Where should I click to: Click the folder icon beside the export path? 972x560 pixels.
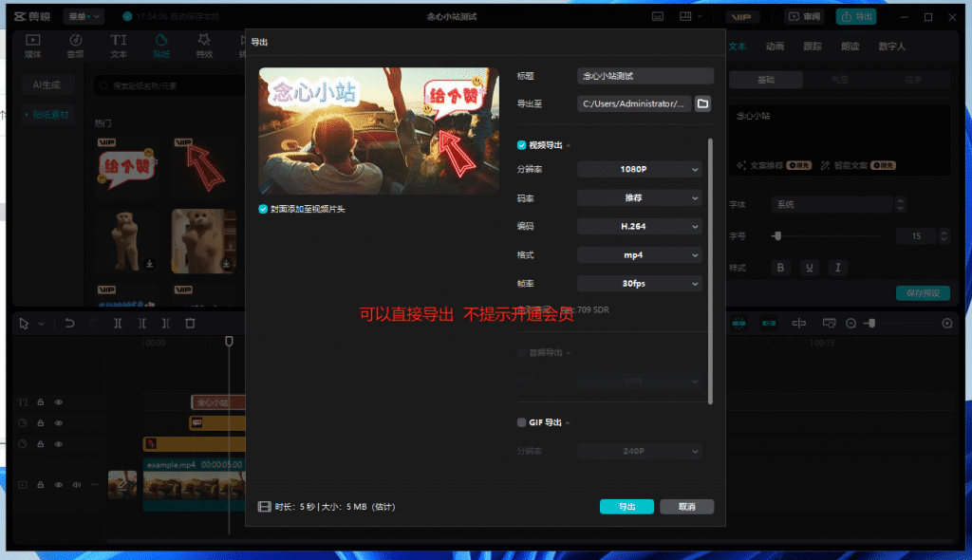coord(702,103)
